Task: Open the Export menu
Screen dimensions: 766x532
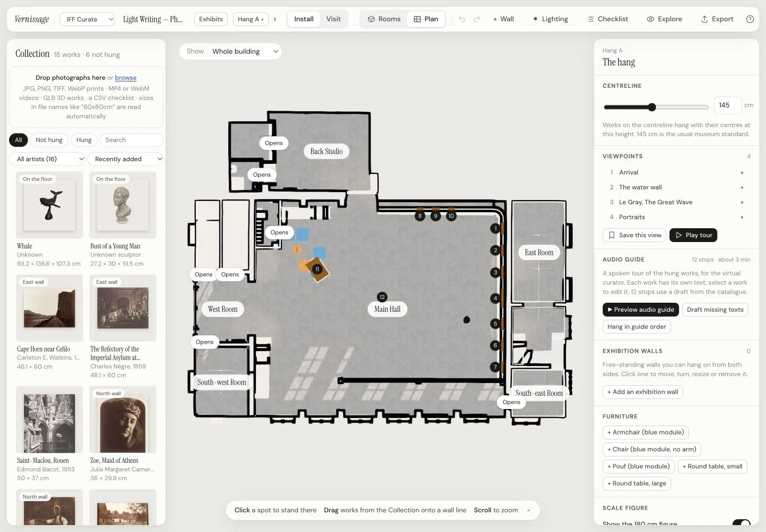Action: pos(717,19)
